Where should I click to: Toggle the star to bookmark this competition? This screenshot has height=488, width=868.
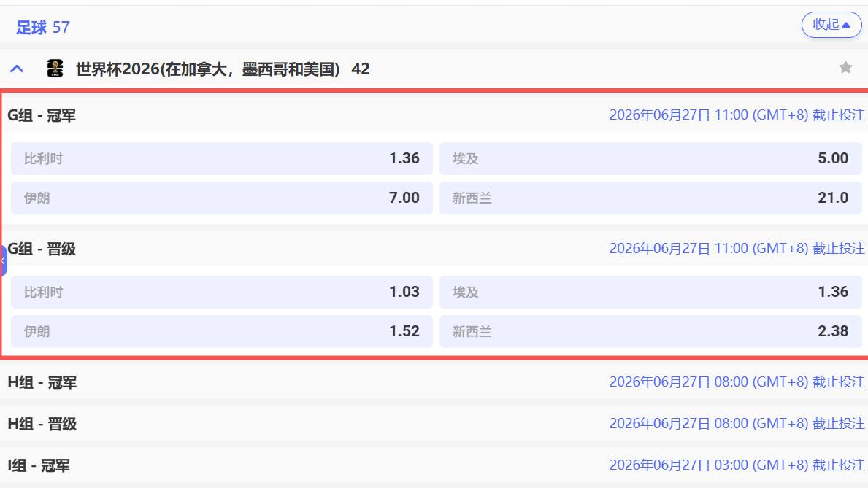coord(845,68)
